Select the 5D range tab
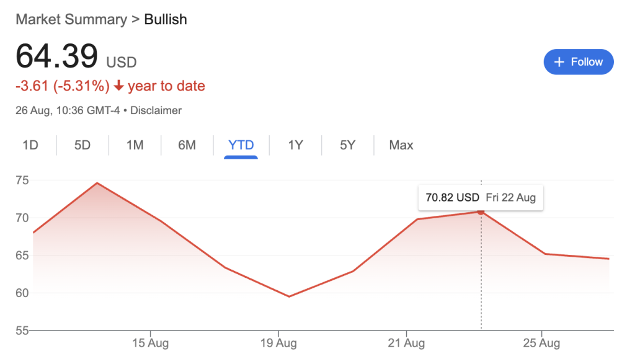This screenshot has height=364, width=635. 82,145
